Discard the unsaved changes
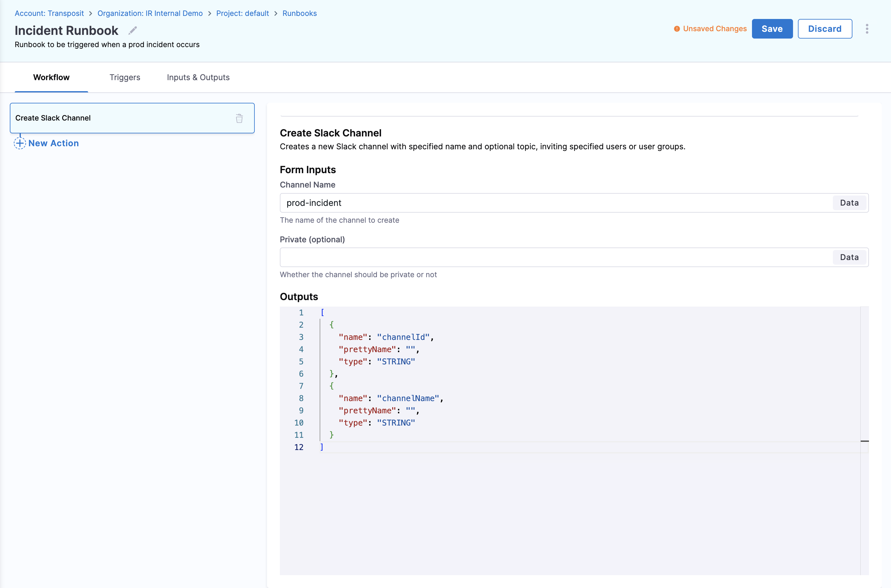Screen dimensions: 891x588 click(825, 28)
